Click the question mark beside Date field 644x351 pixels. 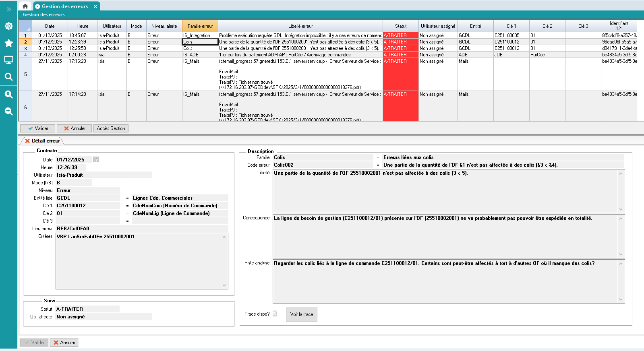(x=96, y=159)
